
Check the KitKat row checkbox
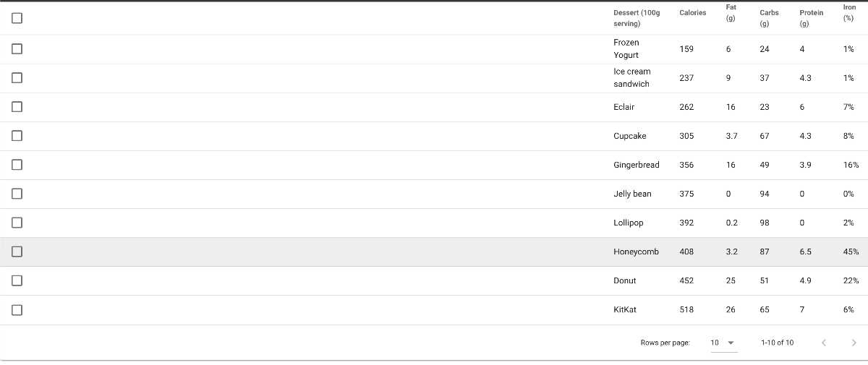pyautogui.click(x=17, y=309)
